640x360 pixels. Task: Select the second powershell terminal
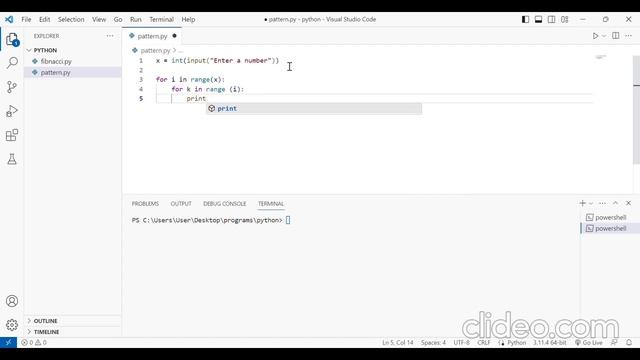click(x=610, y=228)
